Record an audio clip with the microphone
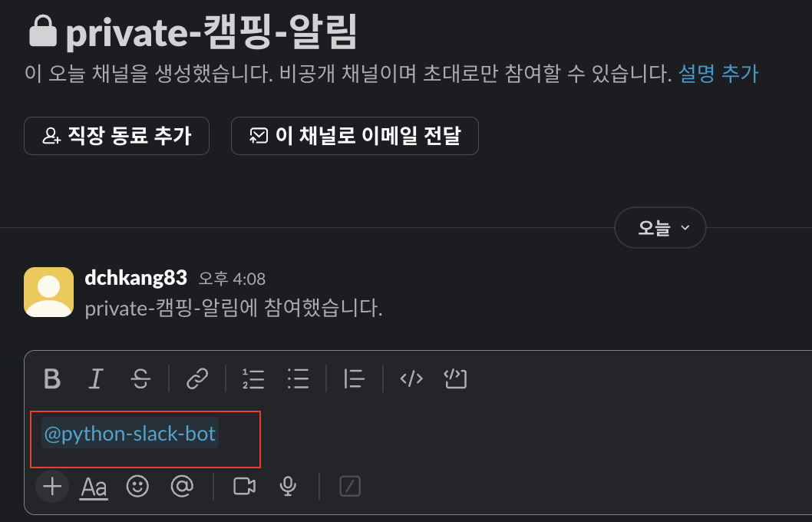Screen dimensions: 812x522 tap(288, 486)
